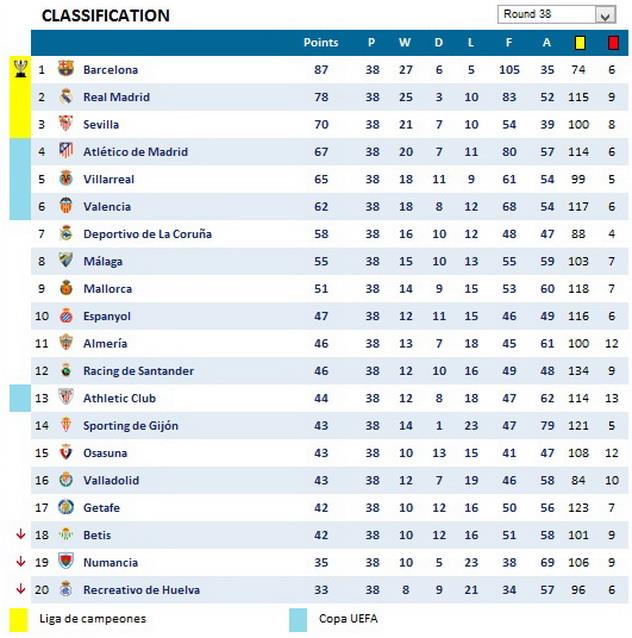The width and height of the screenshot is (632, 638).
Task: Open the Round 38 dropdown
Action: 547,14
